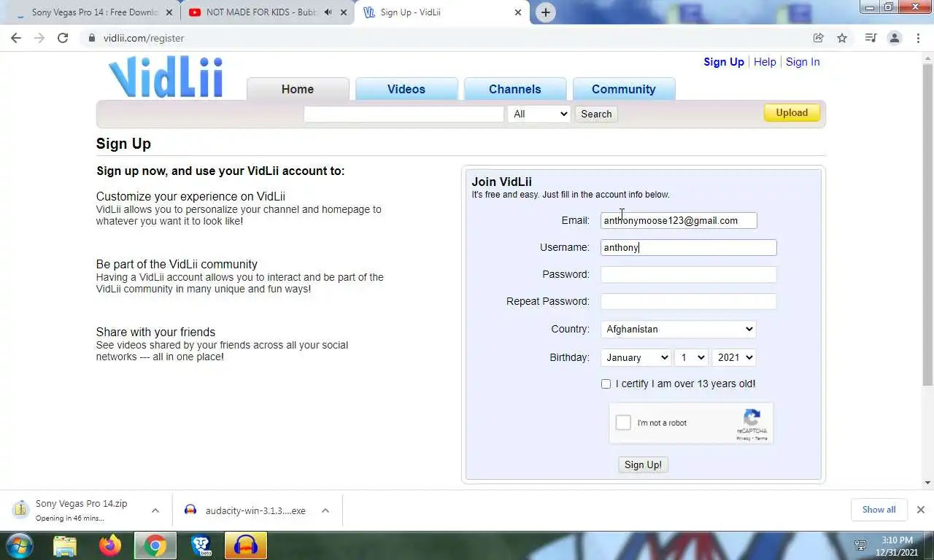
Task: Open Audacity from the taskbar
Action: point(246,545)
